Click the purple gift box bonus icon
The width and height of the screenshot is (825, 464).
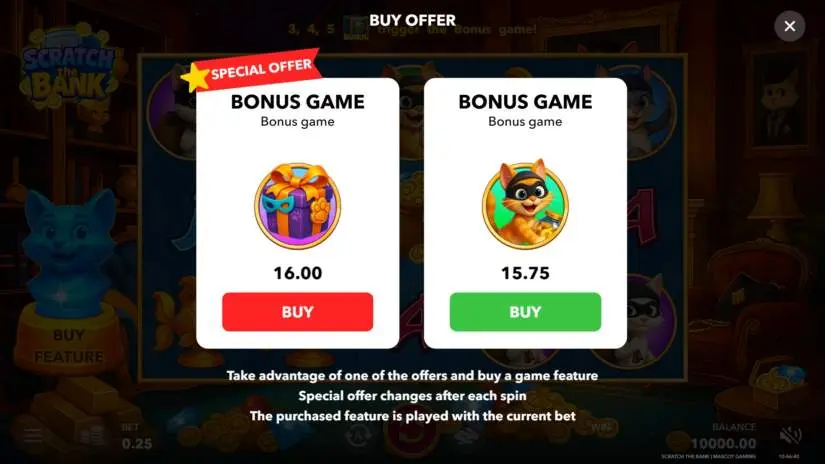(298, 206)
